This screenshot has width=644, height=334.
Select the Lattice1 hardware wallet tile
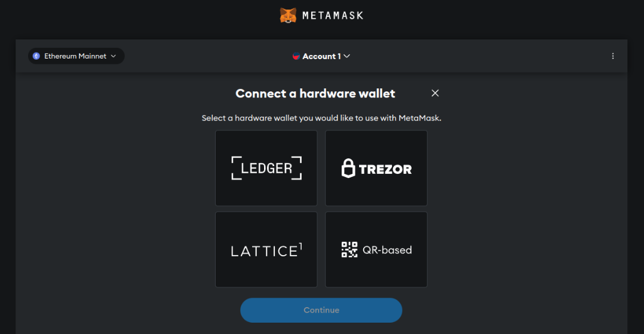266,249
